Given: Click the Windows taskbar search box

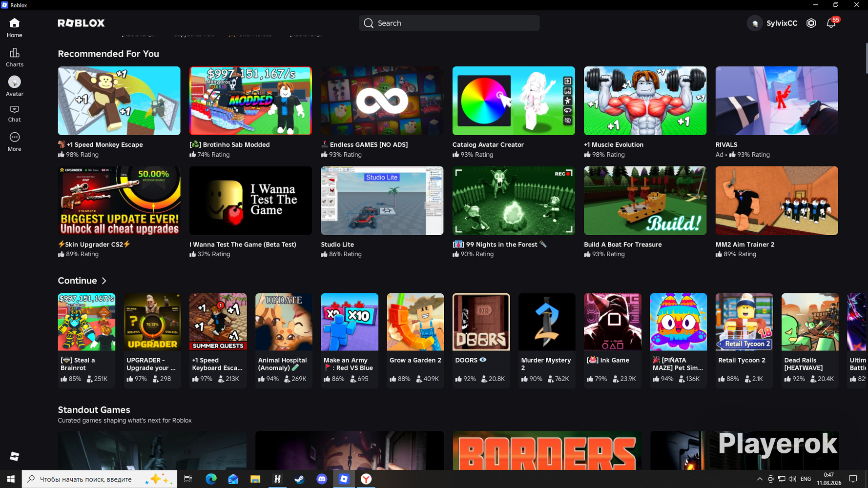Looking at the screenshot, I should coord(100,479).
